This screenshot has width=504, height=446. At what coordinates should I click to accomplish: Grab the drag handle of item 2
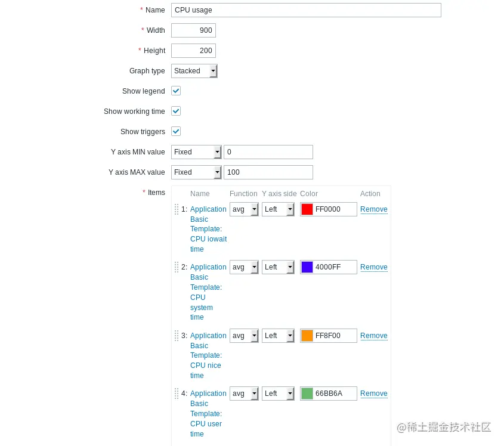click(x=177, y=267)
